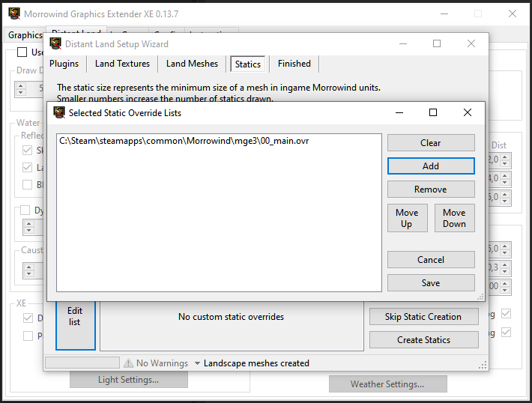Close the Selected Static Override Lists dialog

point(468,112)
